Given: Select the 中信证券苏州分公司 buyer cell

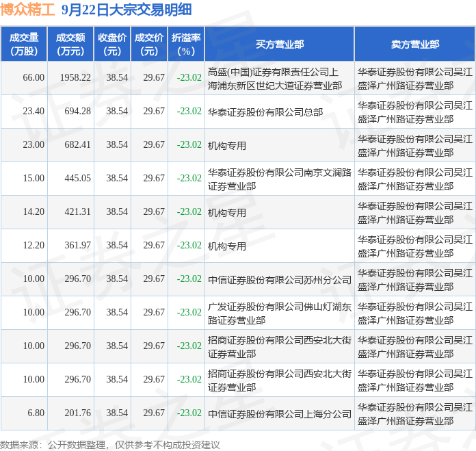Looking at the screenshot, I should pos(279,279).
